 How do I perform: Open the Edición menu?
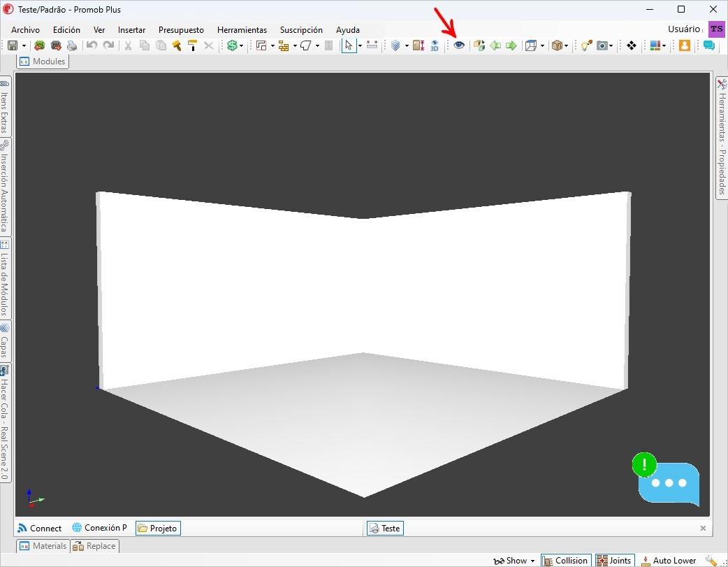pyautogui.click(x=66, y=30)
